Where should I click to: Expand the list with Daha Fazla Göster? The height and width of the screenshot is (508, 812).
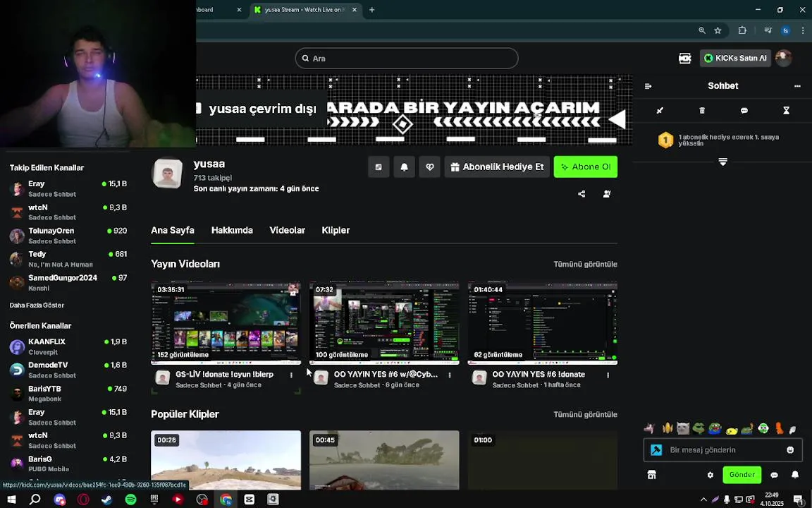click(37, 306)
